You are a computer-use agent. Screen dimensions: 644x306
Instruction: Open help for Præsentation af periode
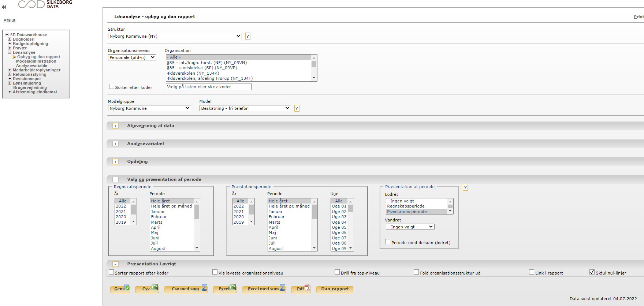coord(465,187)
